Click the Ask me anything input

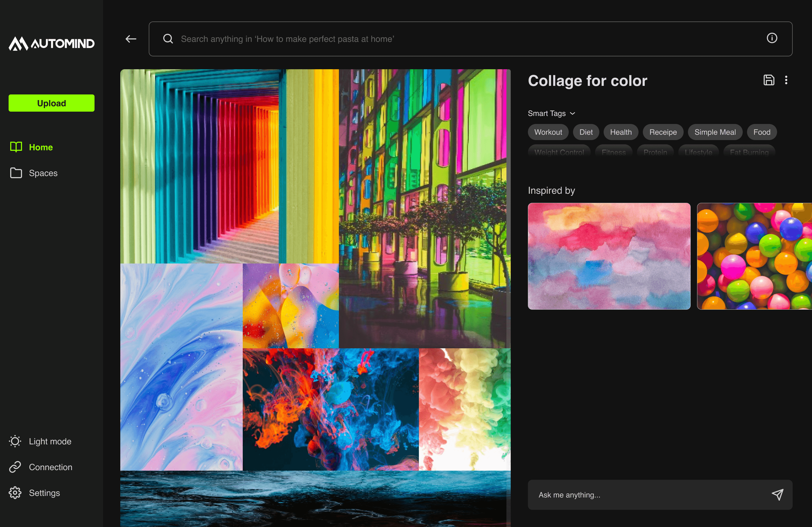coord(648,495)
